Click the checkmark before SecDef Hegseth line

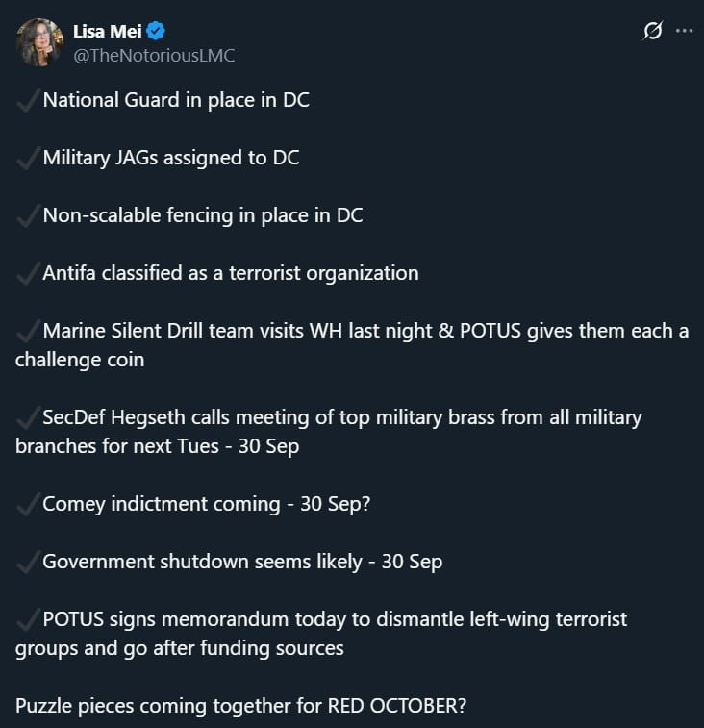[x=28, y=417]
